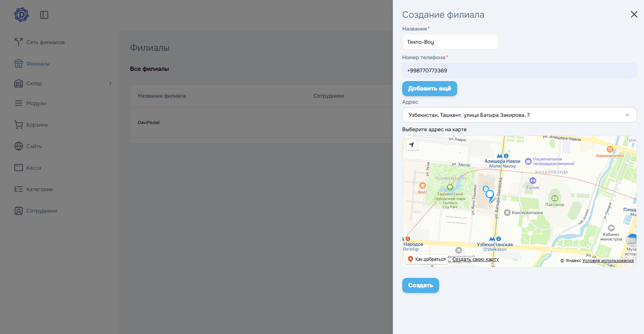Image resolution: width=644 pixels, height=334 pixels.
Task: Expand the Склад submenu chevron
Action: (x=110, y=83)
